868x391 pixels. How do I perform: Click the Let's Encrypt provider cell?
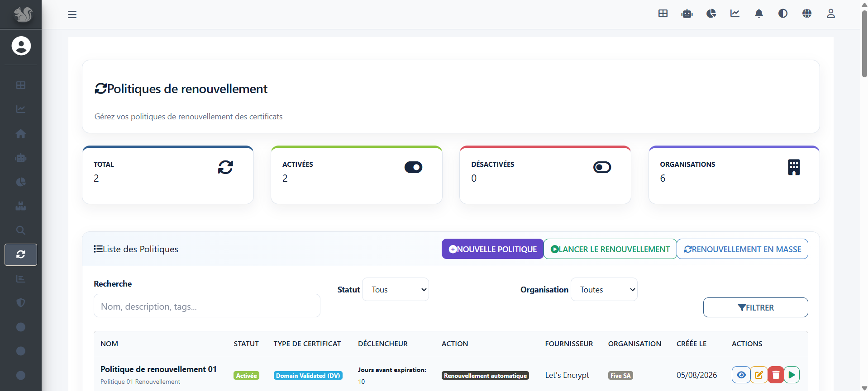tap(567, 375)
